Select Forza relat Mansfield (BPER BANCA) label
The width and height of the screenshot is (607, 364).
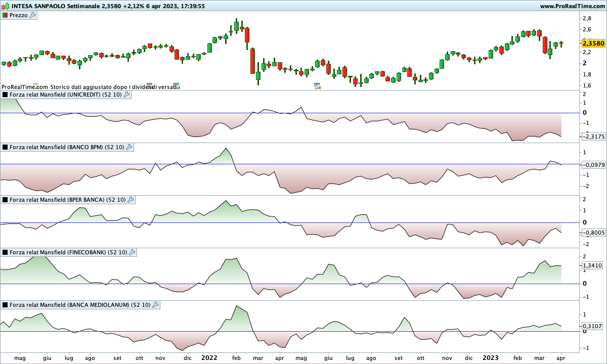click(x=67, y=200)
